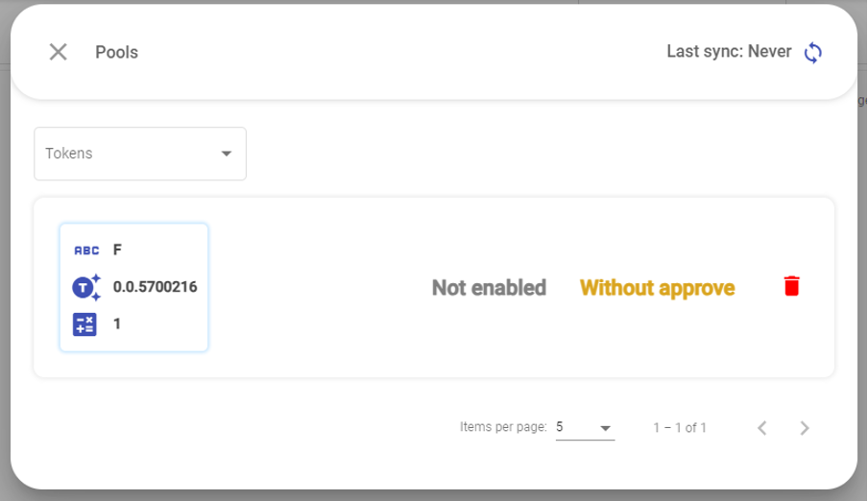
Task: Go to the next page
Action: pyautogui.click(x=805, y=428)
